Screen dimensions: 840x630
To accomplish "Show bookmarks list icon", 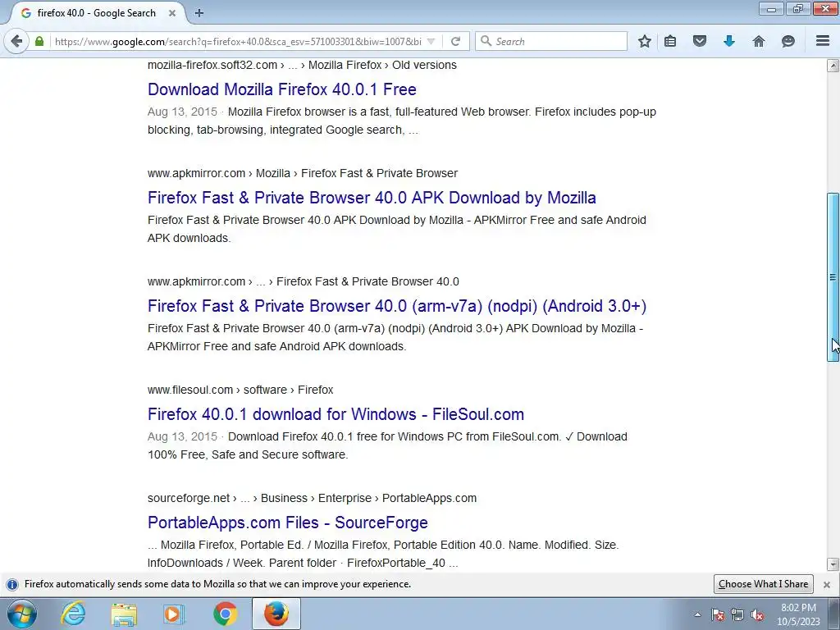I will tap(670, 41).
